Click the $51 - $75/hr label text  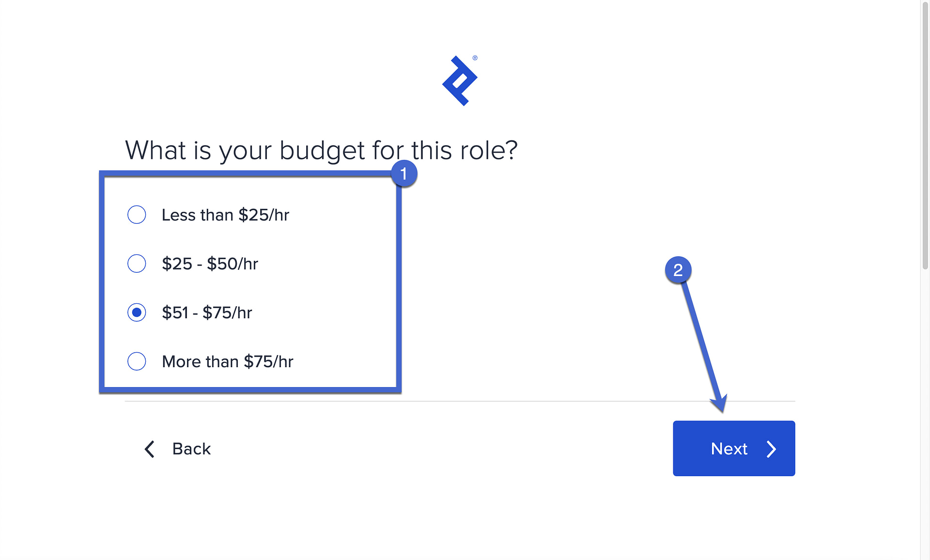pos(207,312)
